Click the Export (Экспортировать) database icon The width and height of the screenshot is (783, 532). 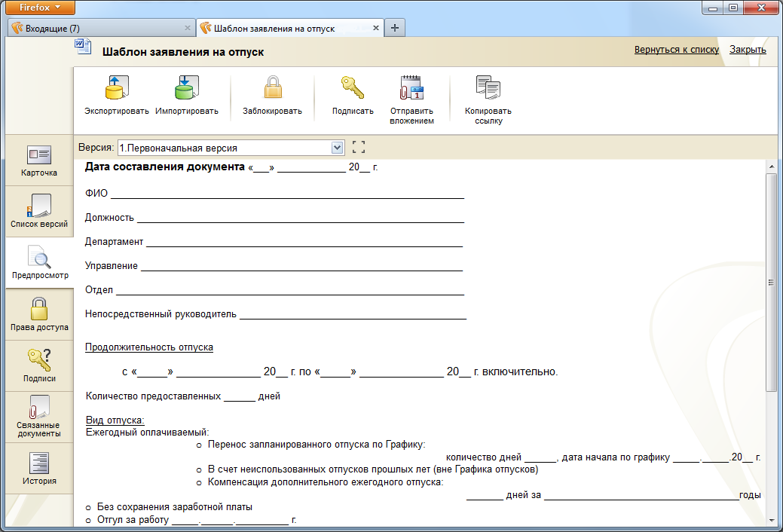coord(117,87)
